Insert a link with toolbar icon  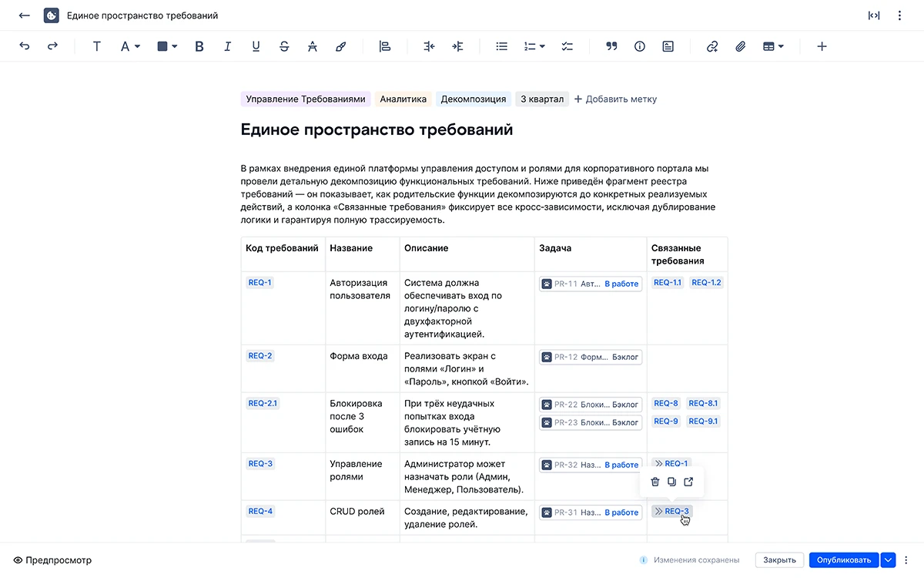[712, 46]
